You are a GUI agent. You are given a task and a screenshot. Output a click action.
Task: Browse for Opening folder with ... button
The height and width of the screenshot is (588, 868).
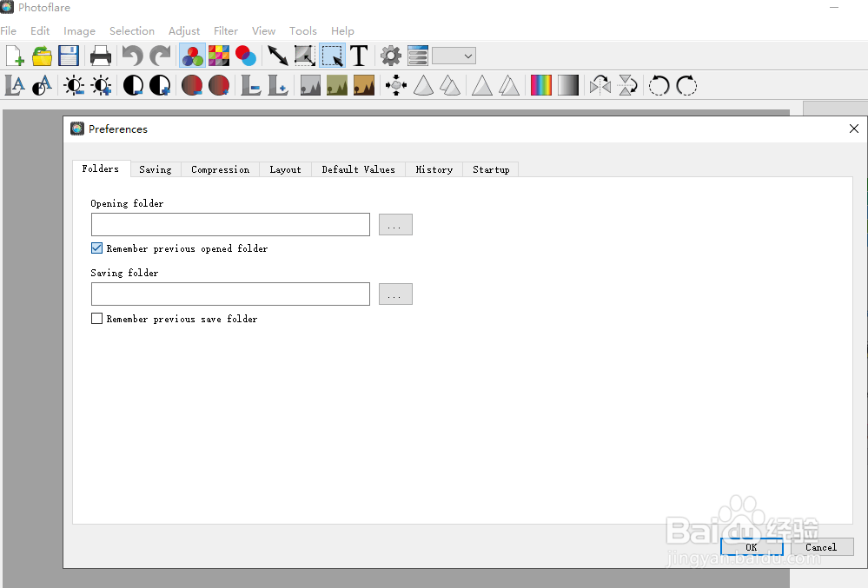(x=395, y=225)
